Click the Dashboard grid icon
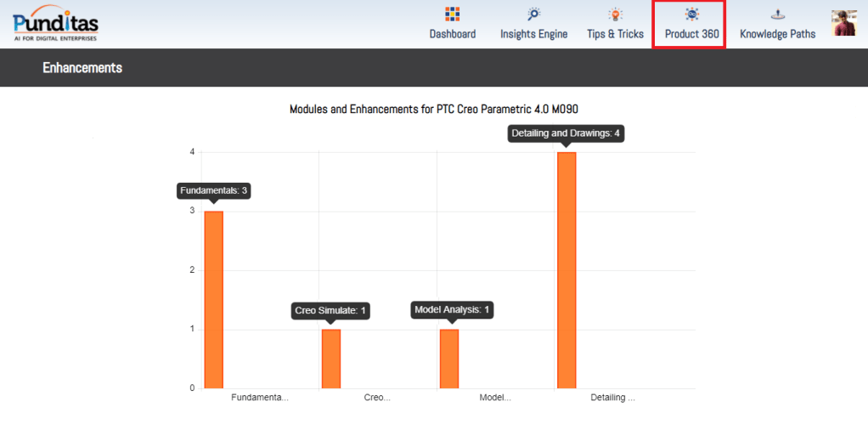This screenshot has height=424, width=868. [452, 14]
